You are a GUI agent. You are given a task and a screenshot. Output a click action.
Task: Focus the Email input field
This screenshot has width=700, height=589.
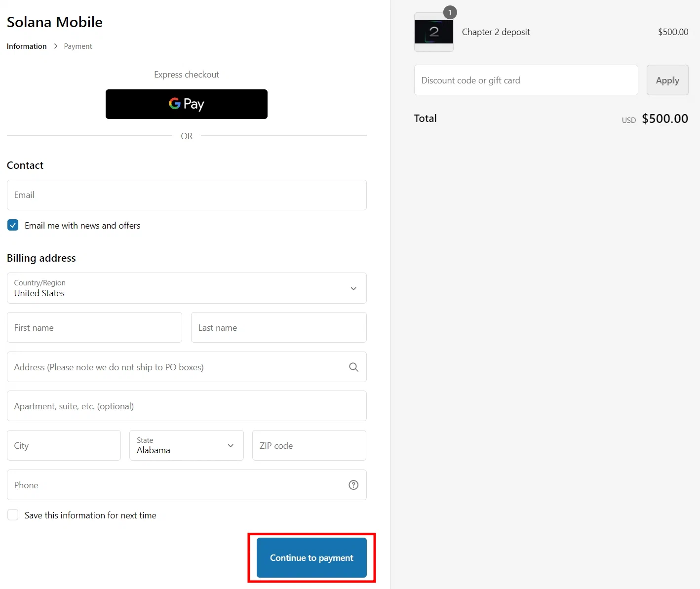pyautogui.click(x=187, y=195)
